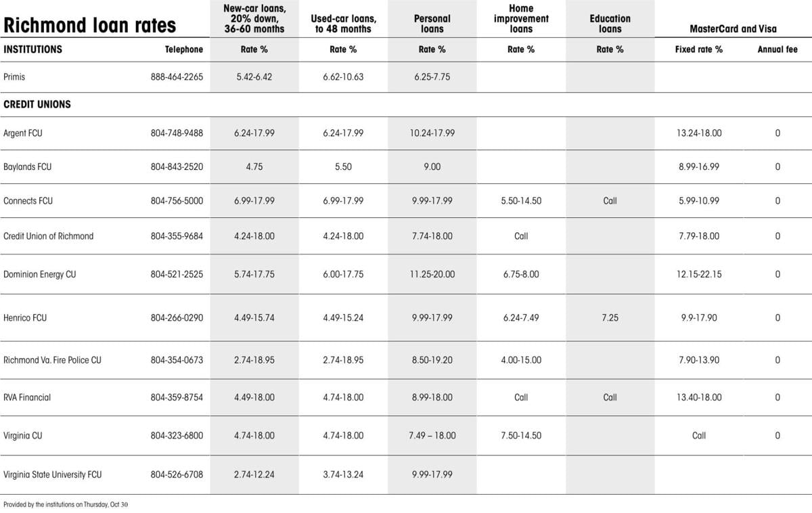Click the INSTITUTIONS column header
Image resolution: width=812 pixels, height=513 pixels.
(x=32, y=49)
